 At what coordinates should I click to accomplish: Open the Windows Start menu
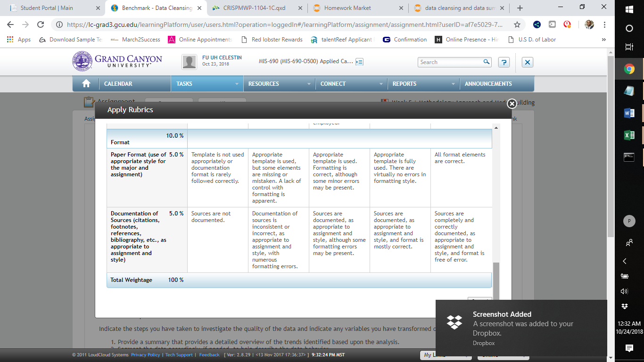[629, 9]
